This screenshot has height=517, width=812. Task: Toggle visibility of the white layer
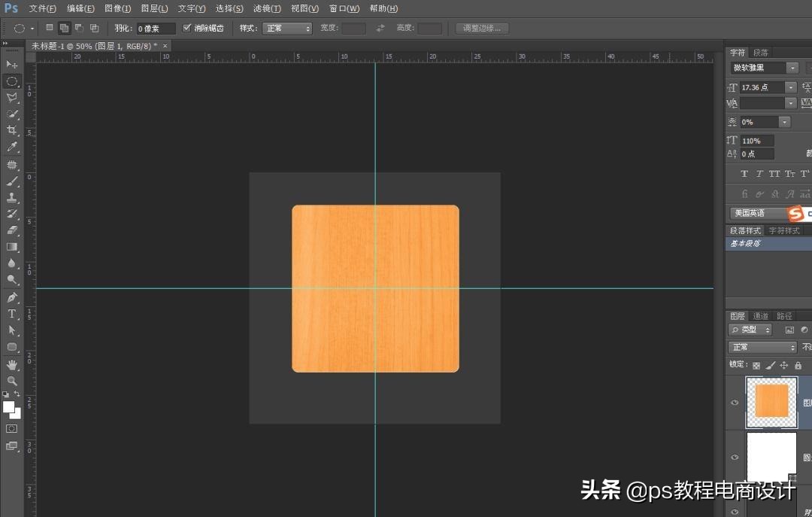click(x=735, y=457)
